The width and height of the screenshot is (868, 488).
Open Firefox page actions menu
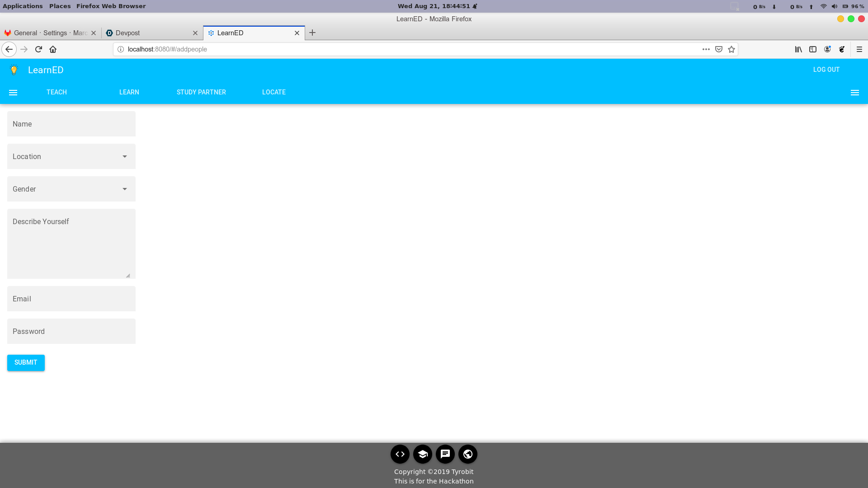point(706,49)
